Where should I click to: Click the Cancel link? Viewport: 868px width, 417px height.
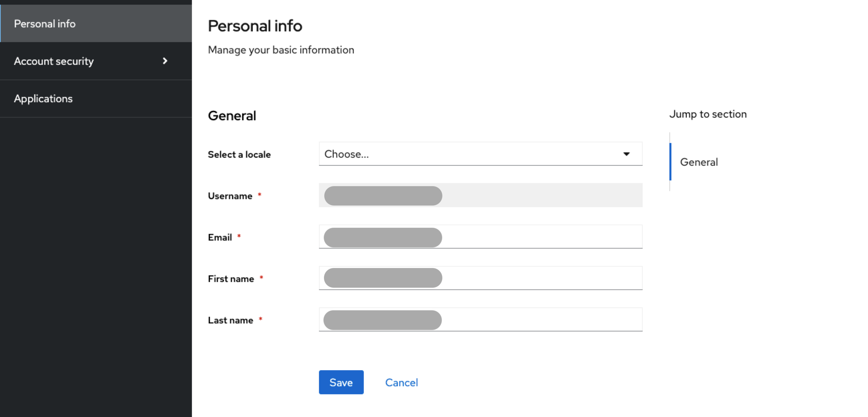[401, 382]
